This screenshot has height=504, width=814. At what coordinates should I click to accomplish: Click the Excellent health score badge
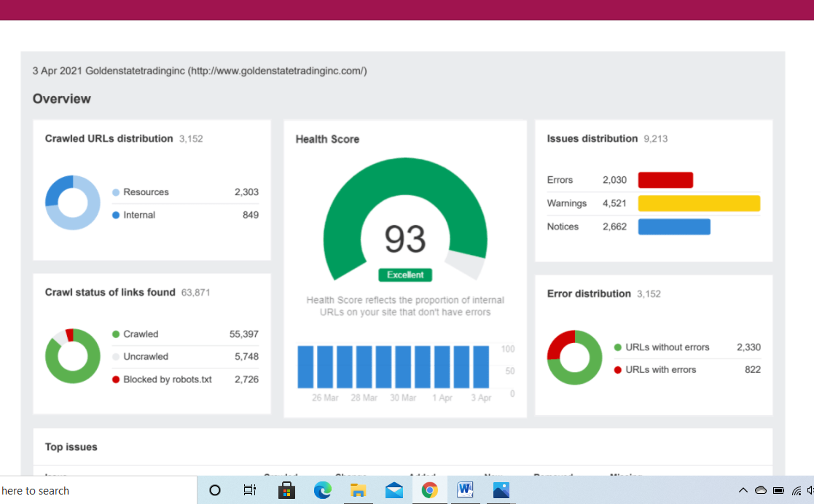tap(405, 275)
